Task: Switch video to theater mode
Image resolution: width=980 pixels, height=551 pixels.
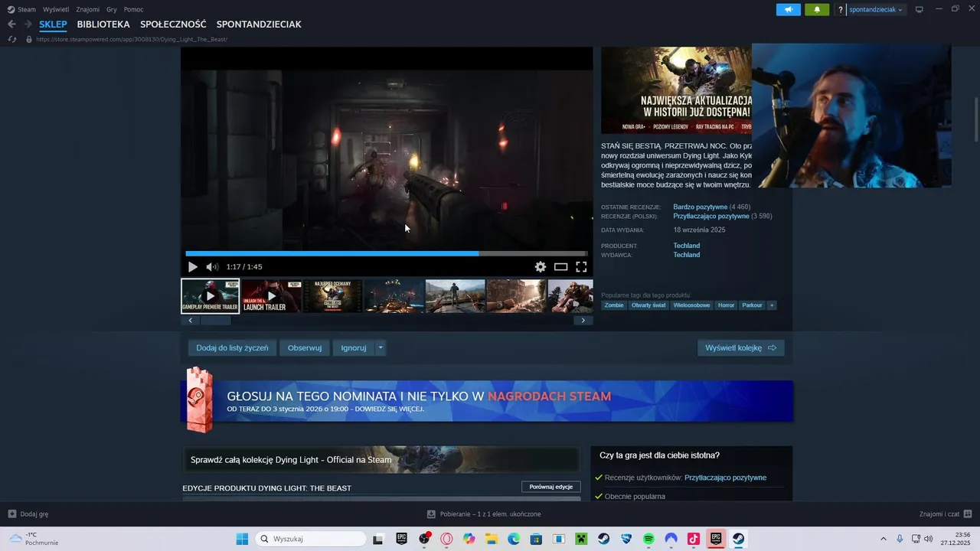Action: (x=561, y=267)
